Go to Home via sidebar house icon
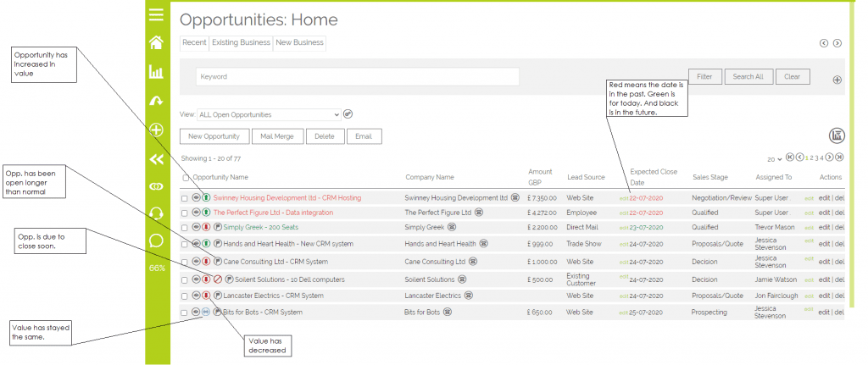This screenshot has height=365, width=868. coord(156,42)
